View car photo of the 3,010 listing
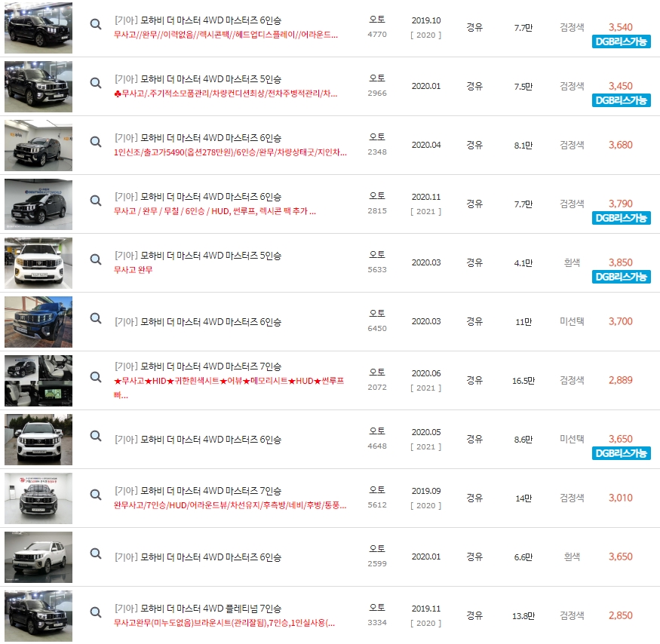 tap(38, 498)
